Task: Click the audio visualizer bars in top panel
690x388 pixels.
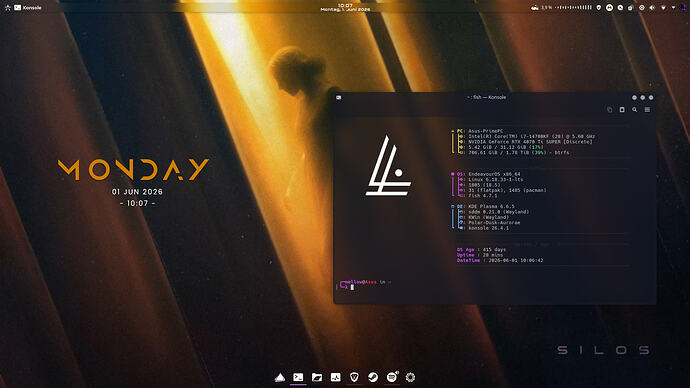Action: click(573, 7)
